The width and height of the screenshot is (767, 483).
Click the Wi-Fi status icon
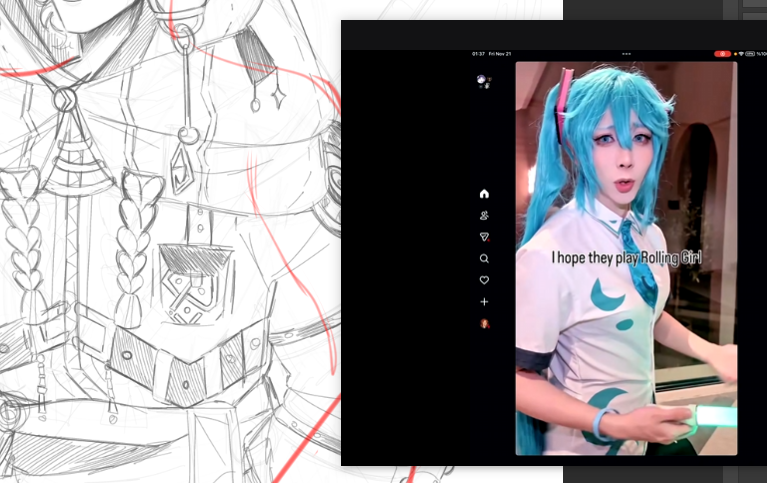click(x=741, y=54)
